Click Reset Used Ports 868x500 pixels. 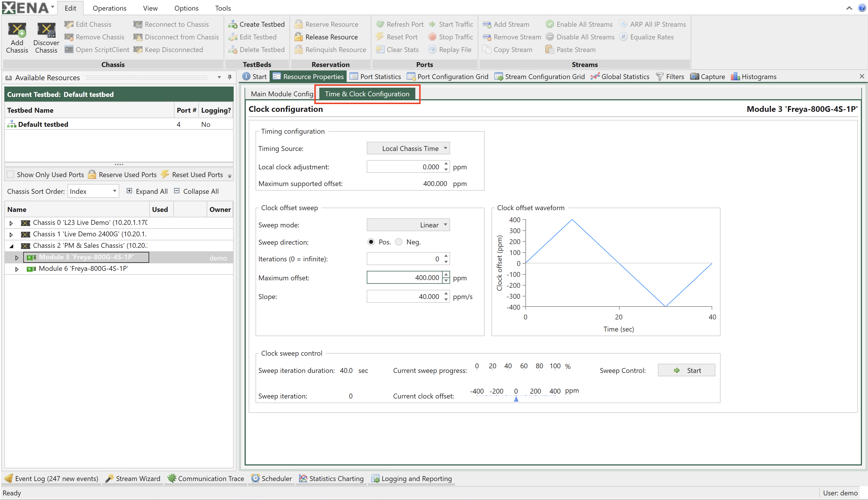coord(192,175)
